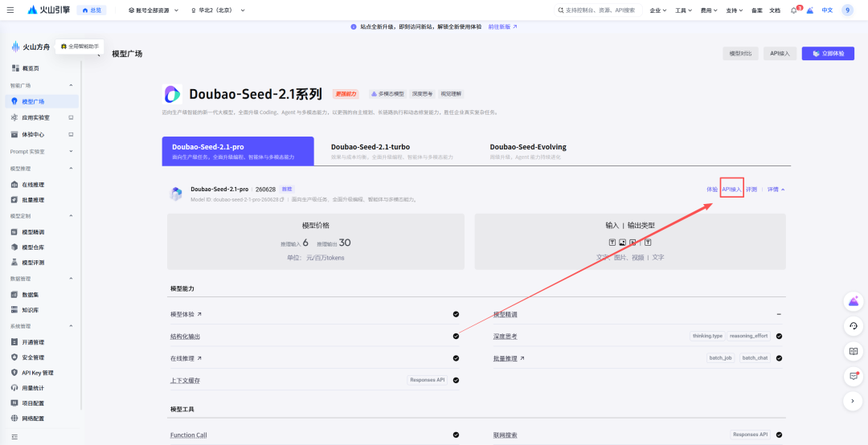
Task: Focus the 支持控制台、资源、API搜索 search box
Action: (598, 10)
